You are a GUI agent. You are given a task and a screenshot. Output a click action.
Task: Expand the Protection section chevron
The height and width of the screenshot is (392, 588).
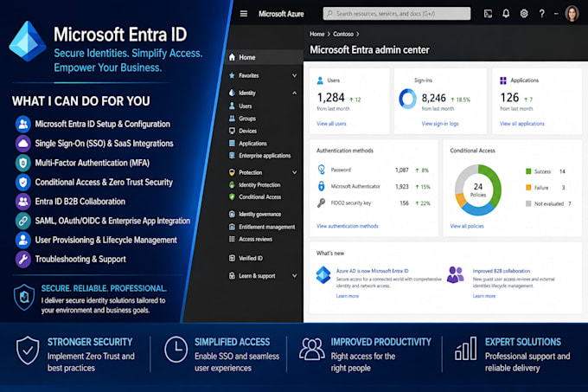(x=294, y=172)
